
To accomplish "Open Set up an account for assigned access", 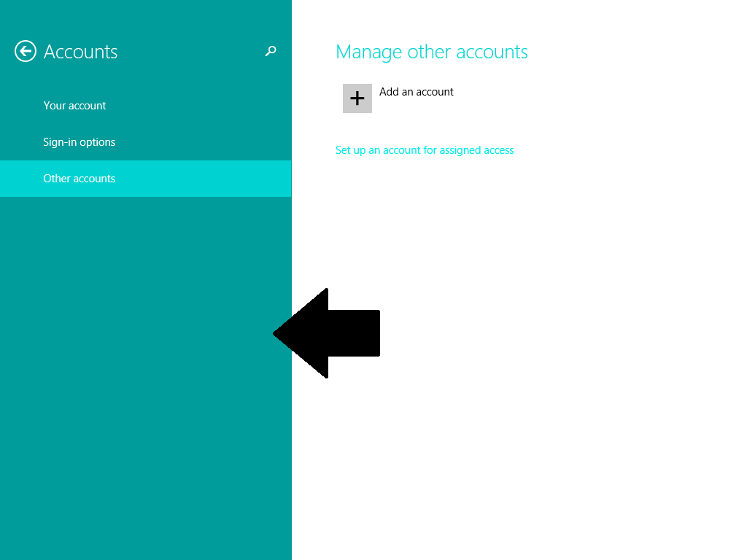I will (x=425, y=150).
